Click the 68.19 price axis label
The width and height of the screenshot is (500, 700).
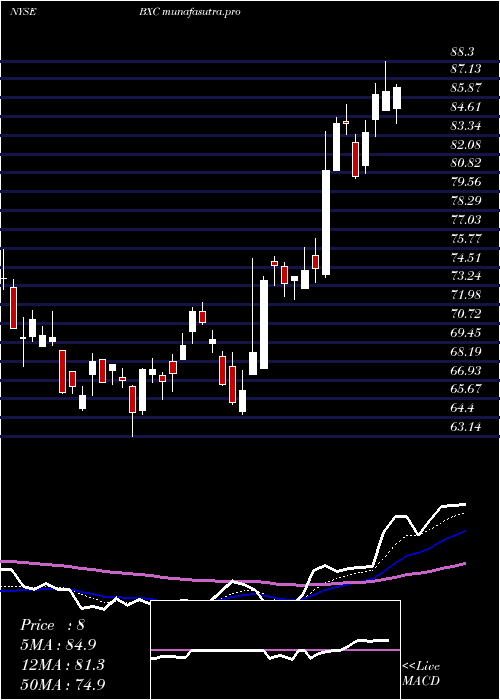(467, 352)
